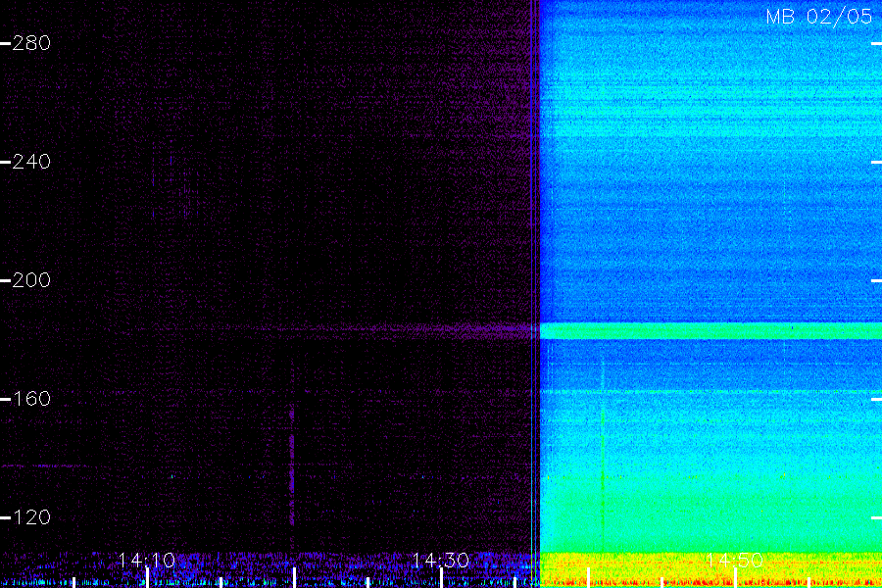This screenshot has width=882, height=588.
Task: Click the 120 frequency axis label
Action: click(31, 517)
